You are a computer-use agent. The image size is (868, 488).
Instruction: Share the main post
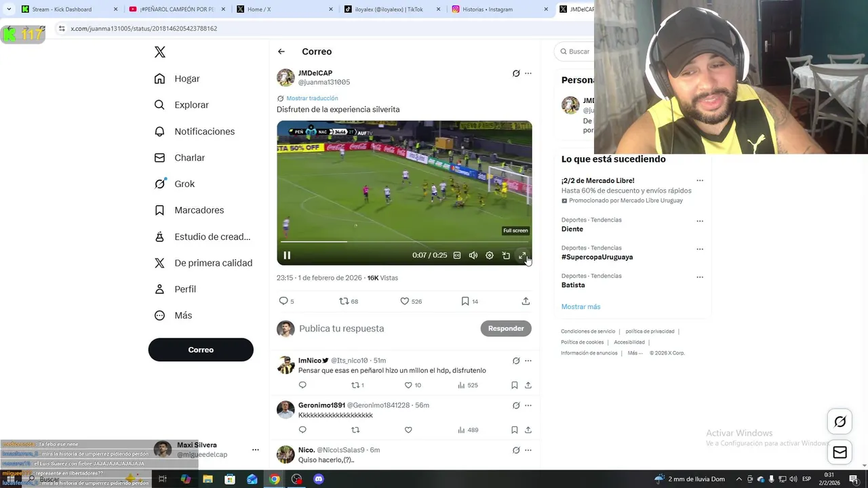[x=526, y=301]
